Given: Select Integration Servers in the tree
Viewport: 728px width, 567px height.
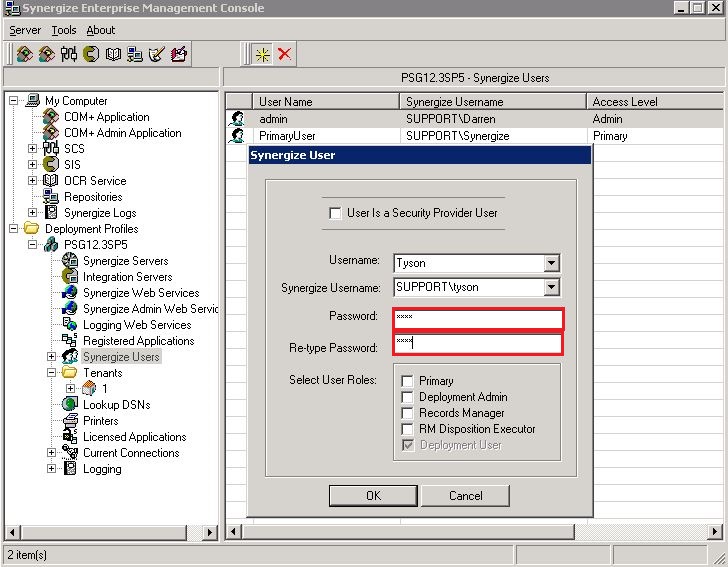Looking at the screenshot, I should 128,277.
